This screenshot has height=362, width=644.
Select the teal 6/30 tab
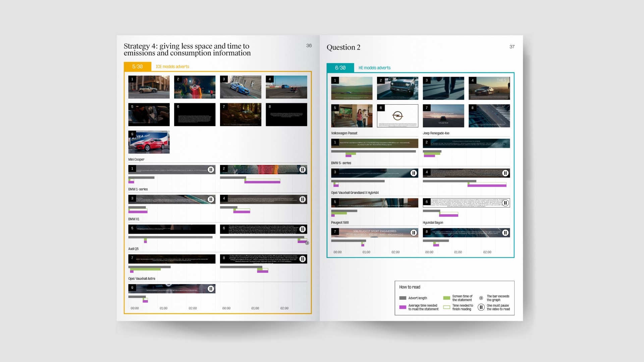340,68
